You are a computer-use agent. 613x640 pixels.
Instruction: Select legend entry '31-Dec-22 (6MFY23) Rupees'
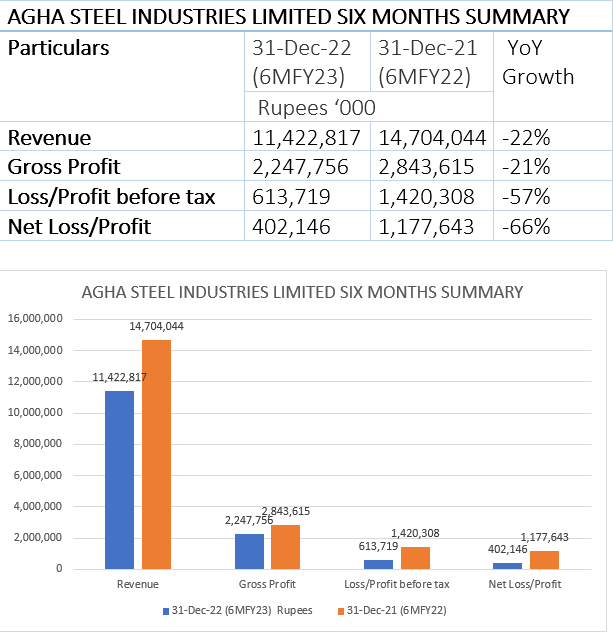[x=242, y=611]
